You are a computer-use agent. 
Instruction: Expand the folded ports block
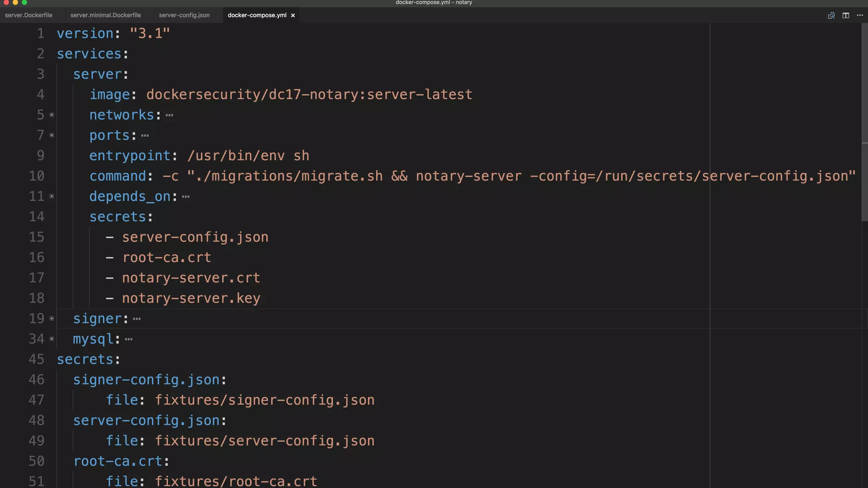click(52, 135)
